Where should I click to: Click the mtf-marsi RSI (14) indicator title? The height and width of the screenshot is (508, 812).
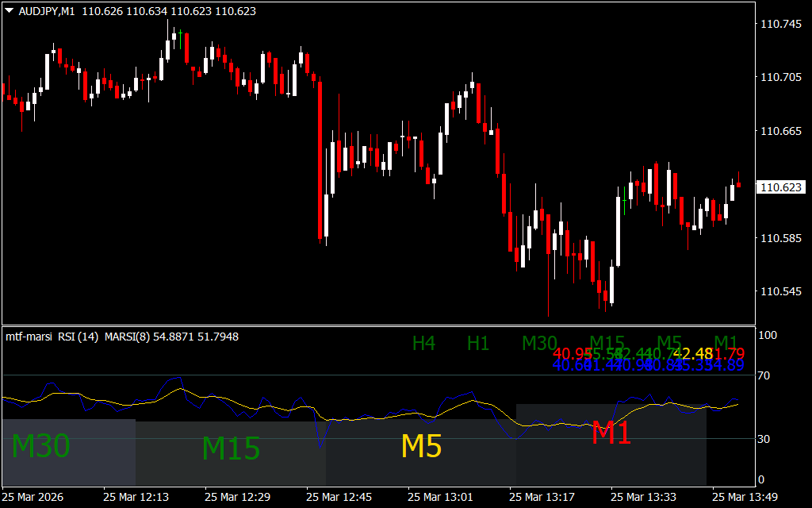tap(52, 337)
